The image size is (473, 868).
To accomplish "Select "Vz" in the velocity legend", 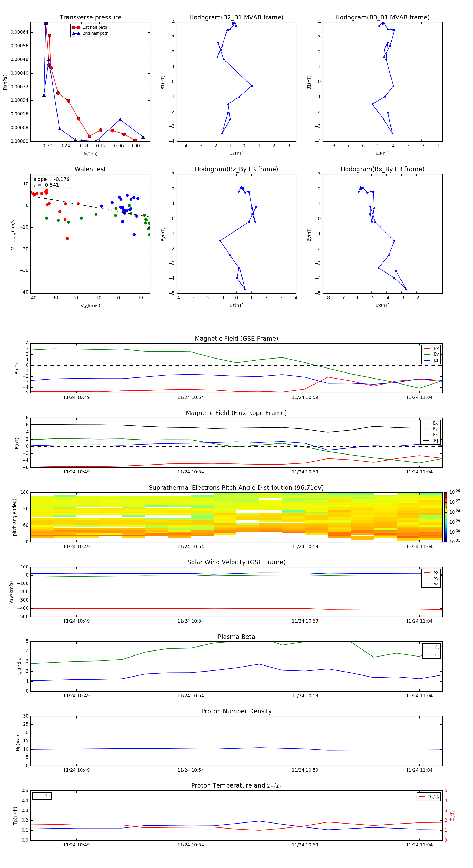I will [x=431, y=584].
